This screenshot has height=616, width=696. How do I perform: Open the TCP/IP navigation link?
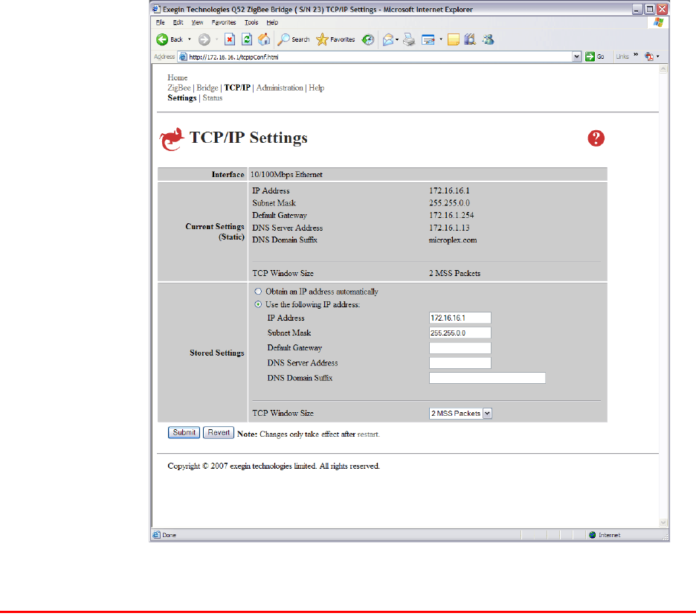(237, 88)
